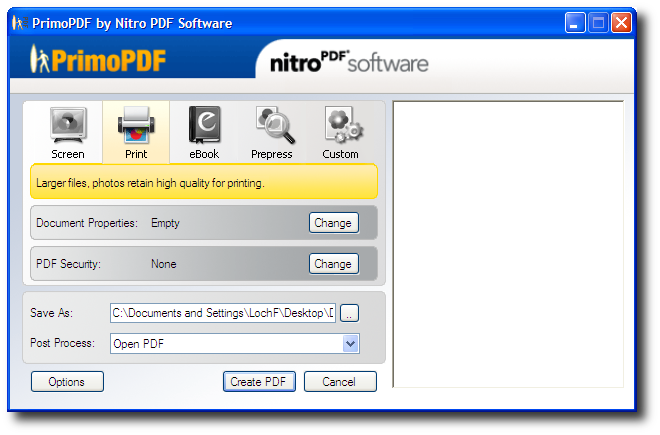This screenshot has height=435, width=660.
Task: Browse for Save As location button
Action: point(349,313)
